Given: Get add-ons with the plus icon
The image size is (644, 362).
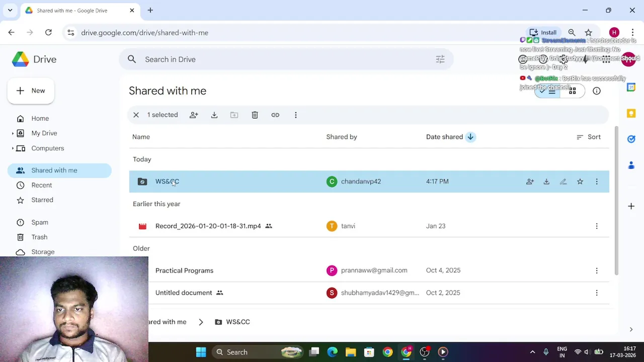Looking at the screenshot, I should pos(631,206).
